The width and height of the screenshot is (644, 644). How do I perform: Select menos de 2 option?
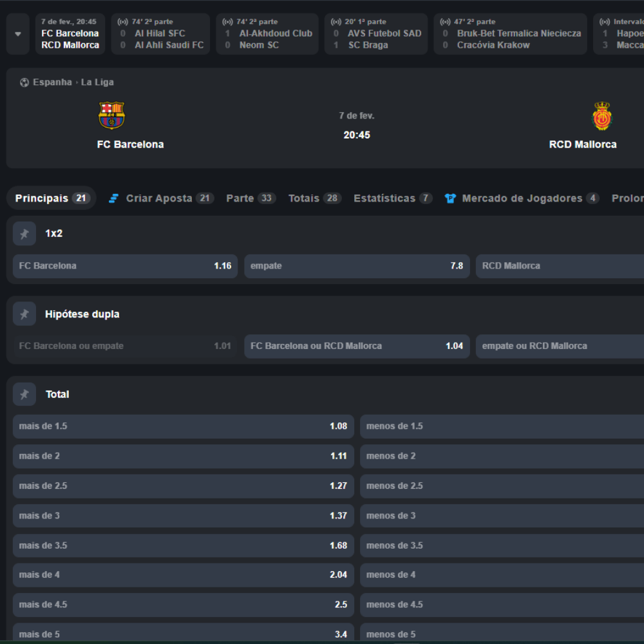coord(502,457)
